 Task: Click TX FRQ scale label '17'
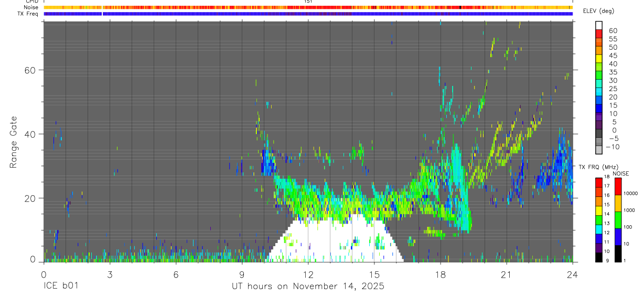point(607,186)
